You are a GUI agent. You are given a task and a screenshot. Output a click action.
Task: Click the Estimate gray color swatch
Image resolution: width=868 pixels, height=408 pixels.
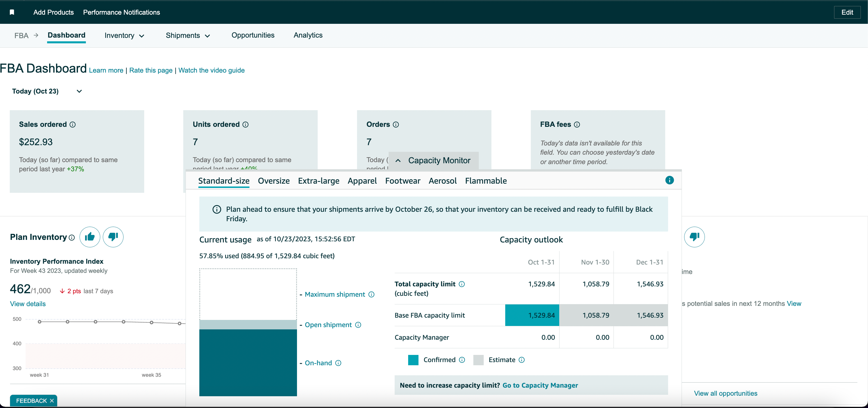pyautogui.click(x=479, y=360)
